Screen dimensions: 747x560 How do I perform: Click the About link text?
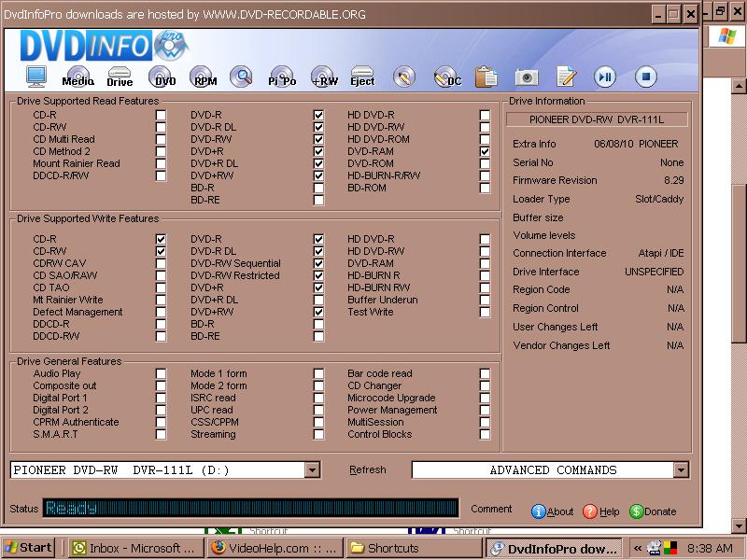pyautogui.click(x=560, y=511)
